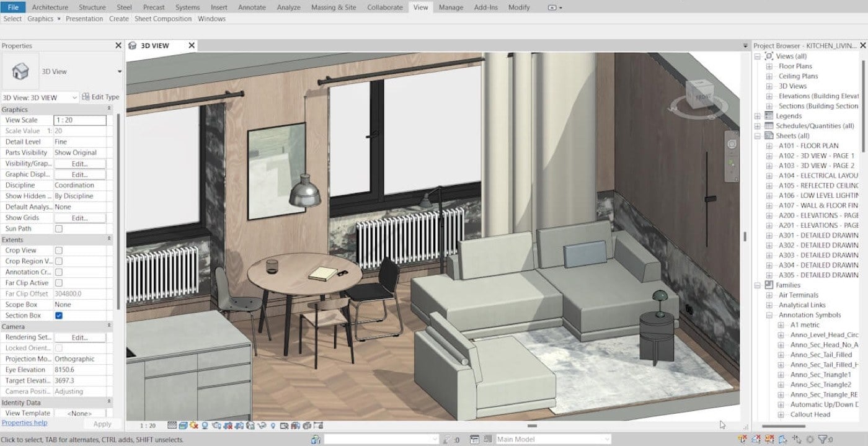Open the Properties help link
This screenshot has width=868, height=446.
point(25,423)
